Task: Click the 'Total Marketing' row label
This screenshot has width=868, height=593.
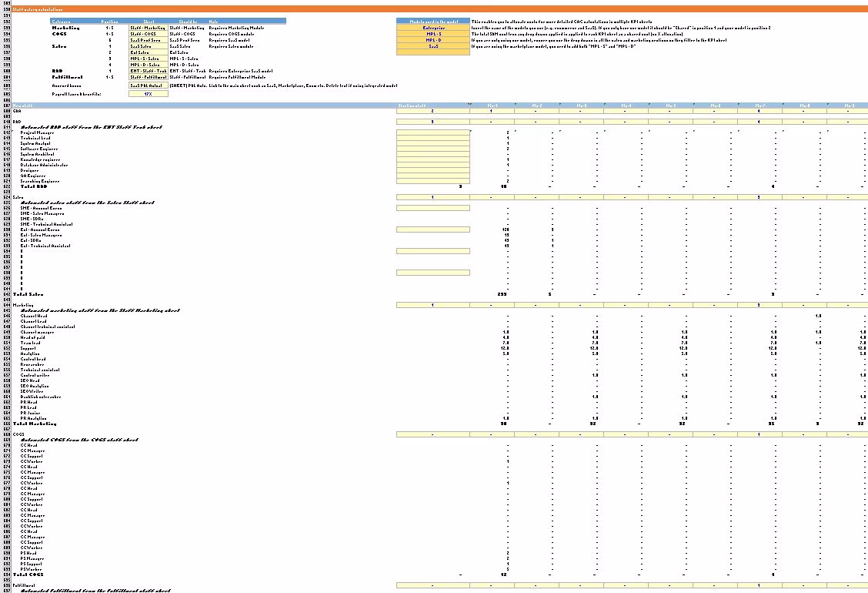Action: pyautogui.click(x=35, y=424)
